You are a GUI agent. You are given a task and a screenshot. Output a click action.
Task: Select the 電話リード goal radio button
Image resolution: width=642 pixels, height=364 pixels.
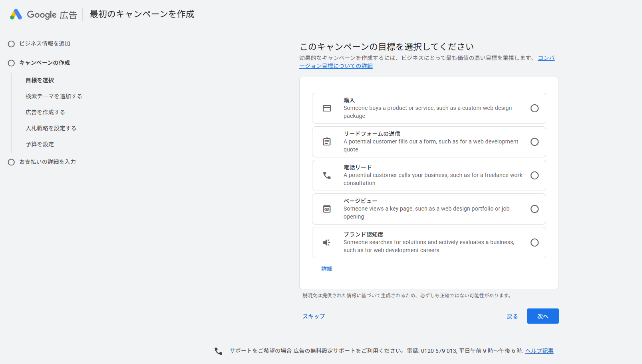click(x=535, y=175)
